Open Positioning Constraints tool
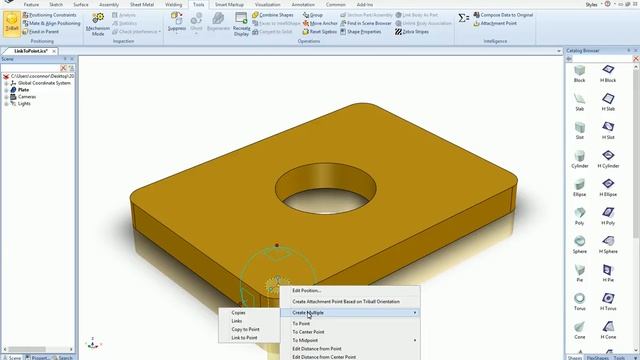This screenshot has height=360, width=640. (49, 15)
